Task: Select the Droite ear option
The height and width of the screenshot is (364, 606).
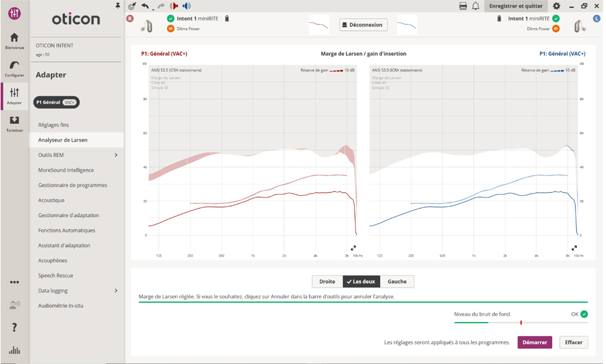Action: (x=327, y=281)
